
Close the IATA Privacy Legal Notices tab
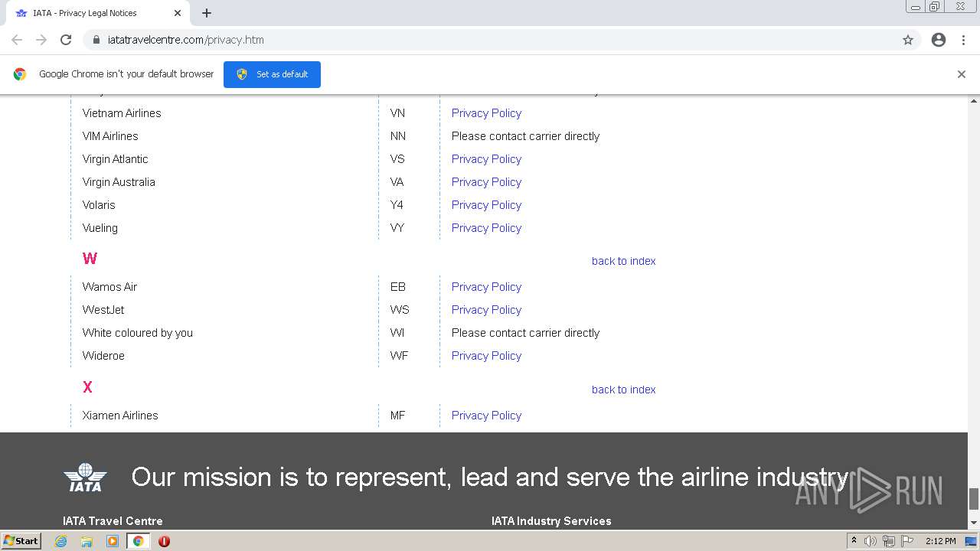pyautogui.click(x=178, y=13)
